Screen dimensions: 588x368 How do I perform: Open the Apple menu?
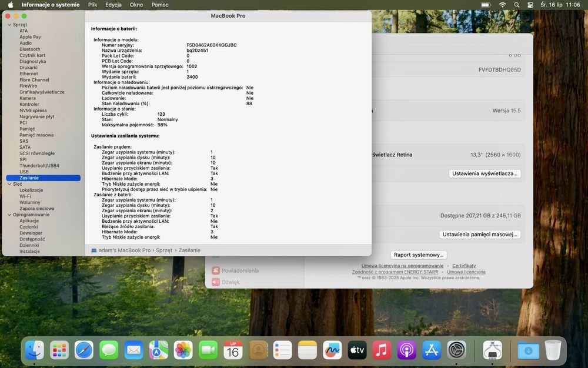coord(11,5)
